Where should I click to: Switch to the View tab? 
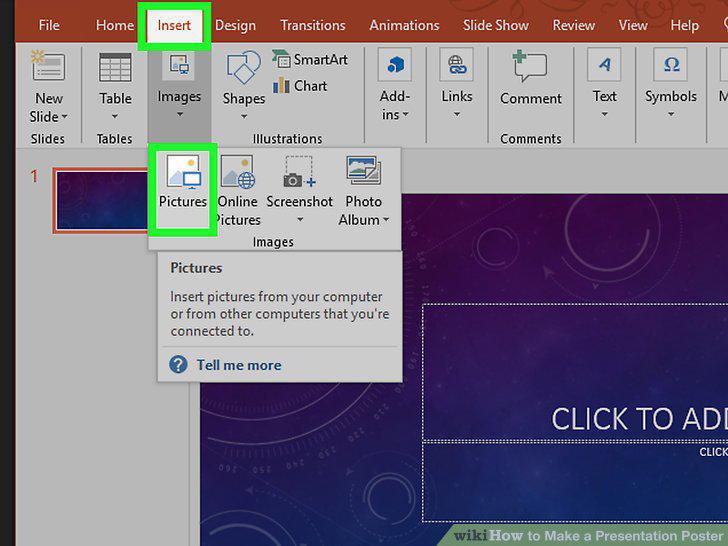(x=633, y=25)
